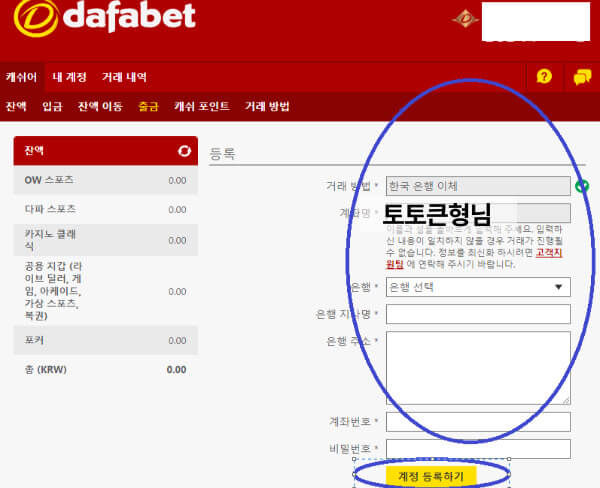Click the 거래 방법 field 한국 은행 이체
Screen dimensions: 600x488
[478, 186]
